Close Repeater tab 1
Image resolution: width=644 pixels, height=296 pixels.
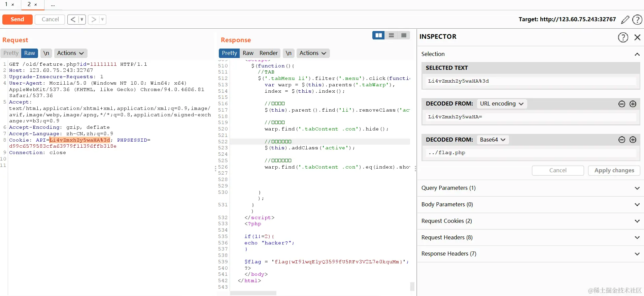coord(13,5)
